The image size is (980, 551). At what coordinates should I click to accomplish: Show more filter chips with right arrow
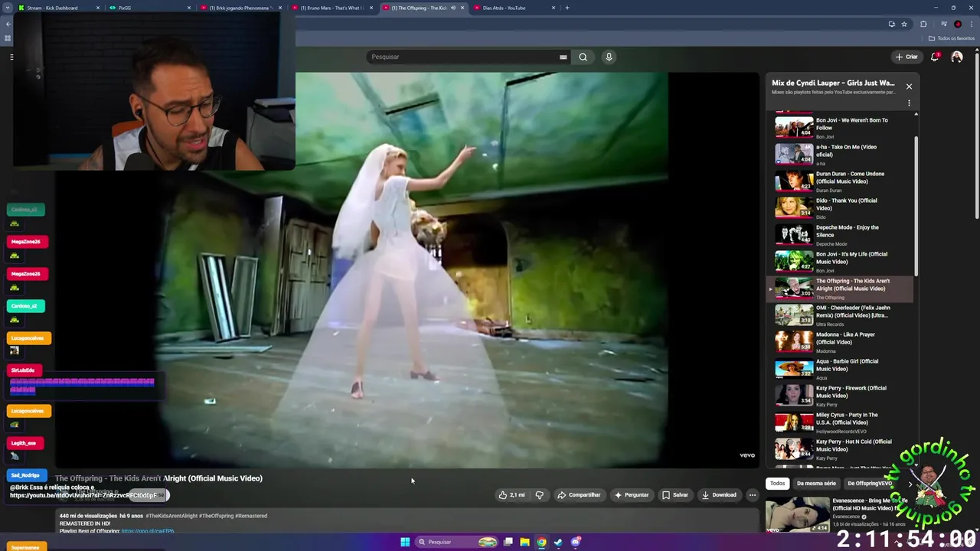910,484
